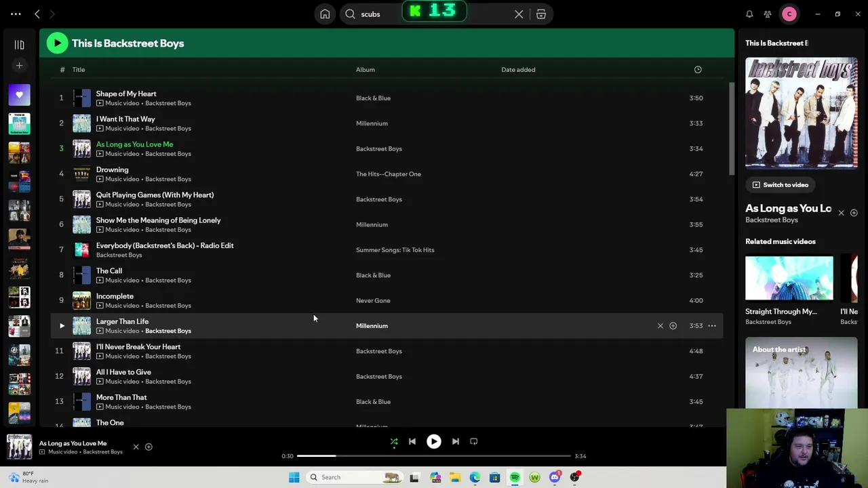This screenshot has width=868, height=488.
Task: Sort tracks by Date added column
Action: pyautogui.click(x=518, y=70)
